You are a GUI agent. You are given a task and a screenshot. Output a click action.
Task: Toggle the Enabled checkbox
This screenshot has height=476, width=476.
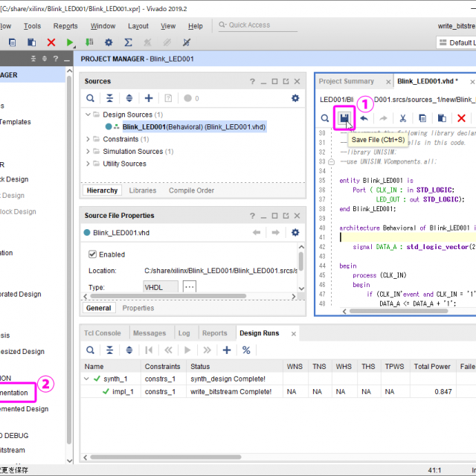tap(93, 254)
